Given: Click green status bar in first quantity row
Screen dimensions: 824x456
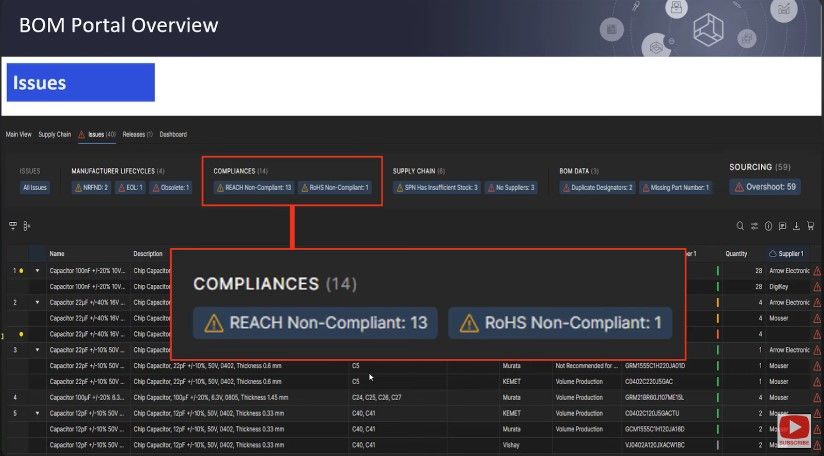Looking at the screenshot, I should (718, 271).
